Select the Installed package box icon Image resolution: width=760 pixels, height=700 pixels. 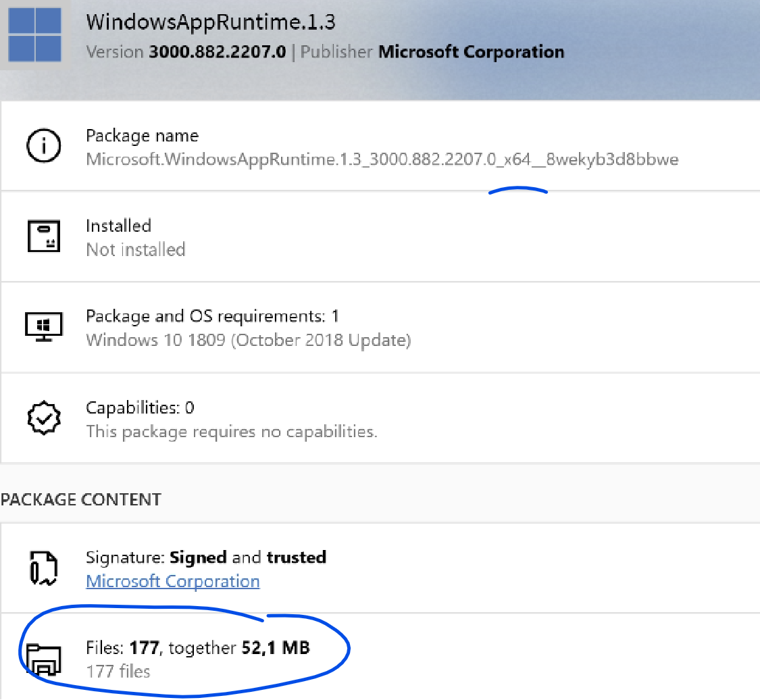point(44,236)
